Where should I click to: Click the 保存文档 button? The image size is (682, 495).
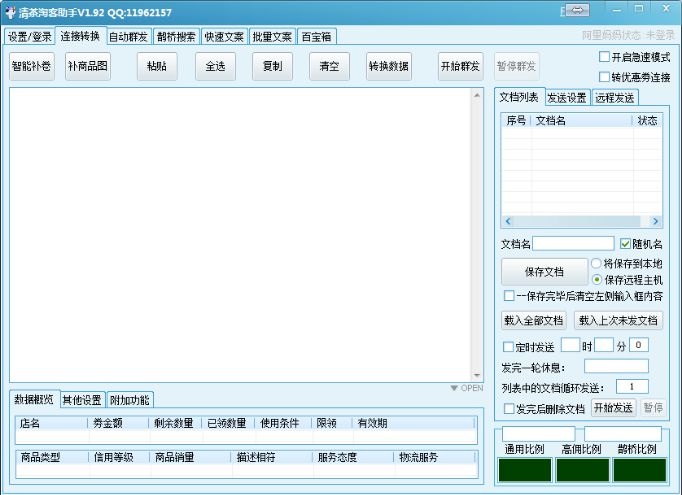[543, 272]
